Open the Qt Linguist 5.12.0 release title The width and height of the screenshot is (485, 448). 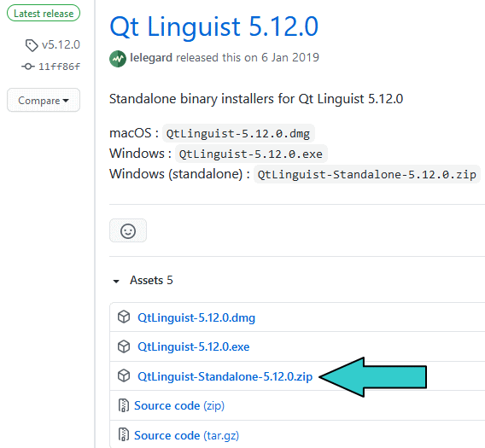click(x=213, y=27)
